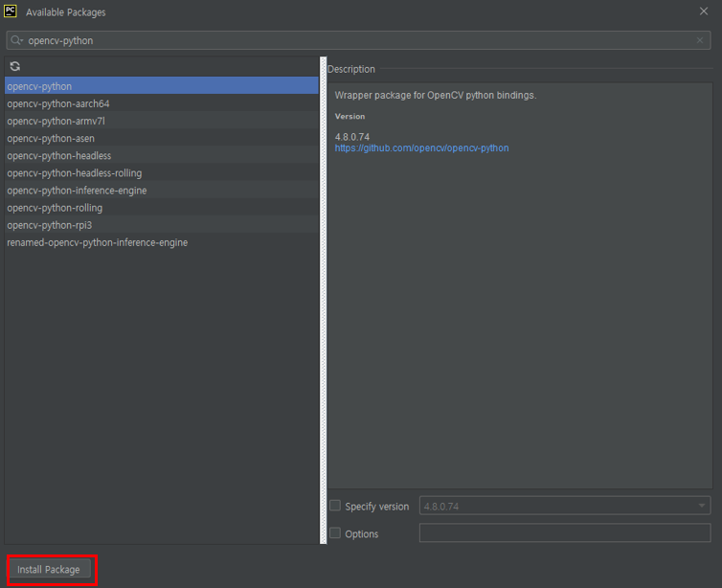This screenshot has width=722, height=588.
Task: Click the reload package list icon
Action: (15, 66)
